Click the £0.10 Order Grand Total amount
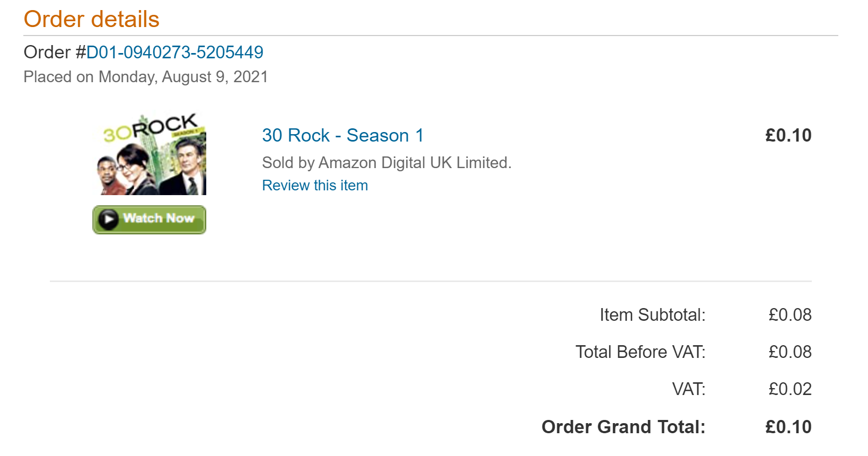 (788, 427)
